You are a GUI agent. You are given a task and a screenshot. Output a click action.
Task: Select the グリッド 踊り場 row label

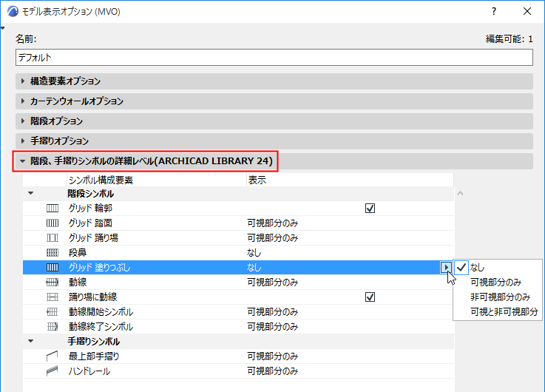pyautogui.click(x=93, y=238)
